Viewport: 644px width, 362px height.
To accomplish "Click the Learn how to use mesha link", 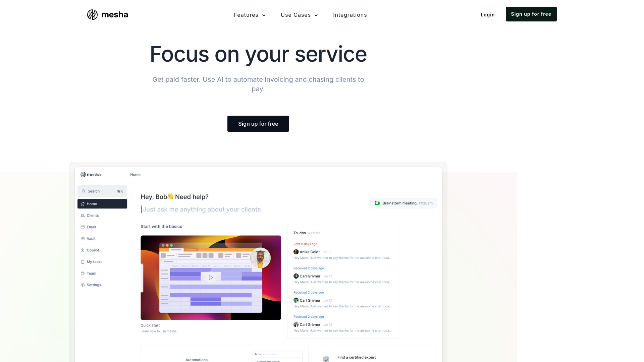I will pyautogui.click(x=158, y=331).
